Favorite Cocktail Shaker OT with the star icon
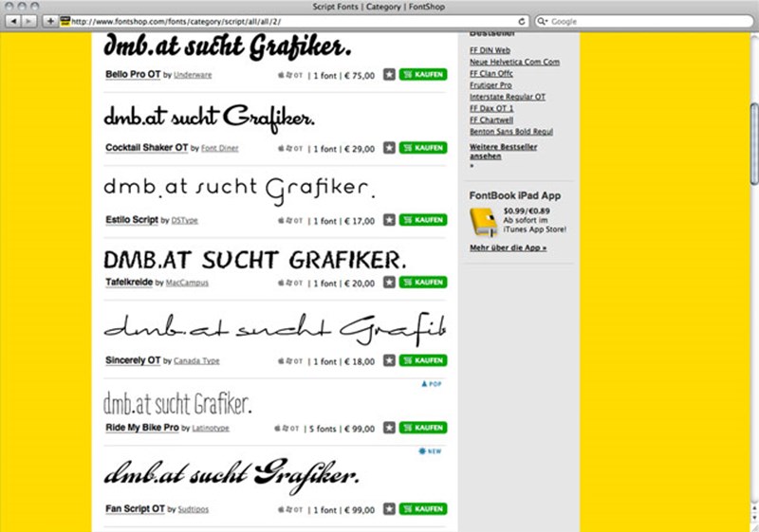This screenshot has width=759, height=532. (x=390, y=148)
